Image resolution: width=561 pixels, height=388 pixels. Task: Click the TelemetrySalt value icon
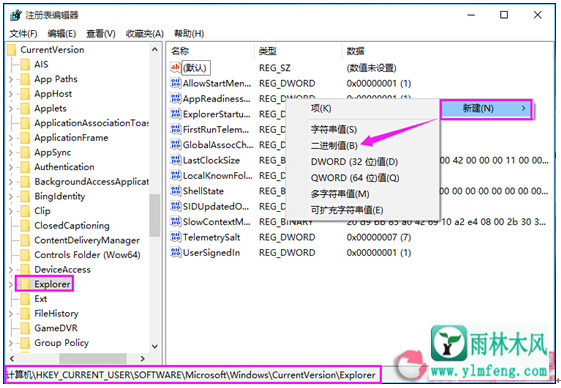click(x=175, y=237)
